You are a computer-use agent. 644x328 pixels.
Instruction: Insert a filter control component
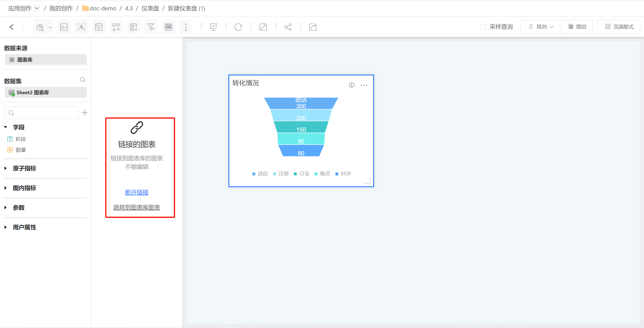tap(134, 27)
